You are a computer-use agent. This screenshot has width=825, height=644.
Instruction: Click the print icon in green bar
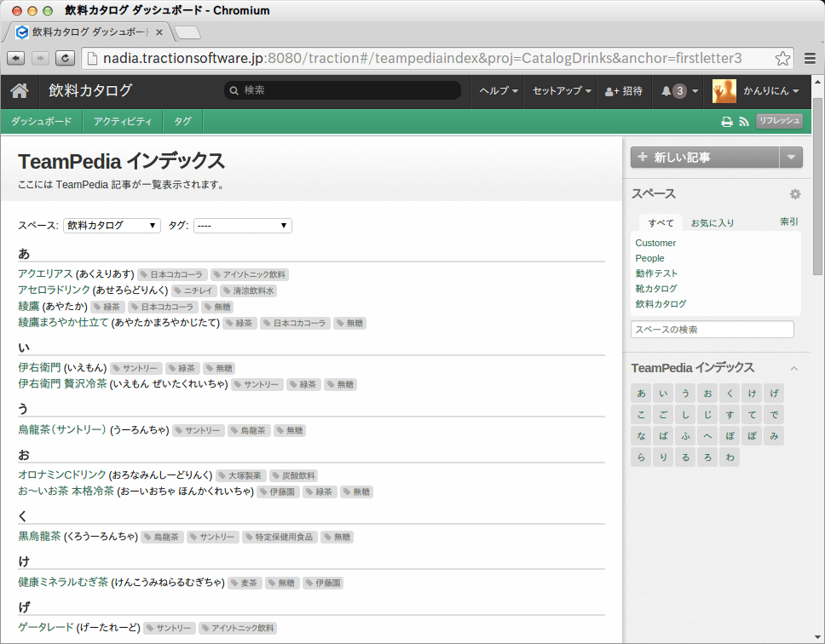click(727, 122)
